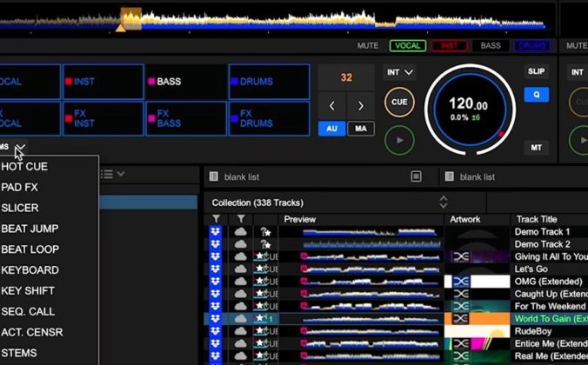588x365 pixels.
Task: Expand Collection sort up/down arrows
Action: [444, 202]
